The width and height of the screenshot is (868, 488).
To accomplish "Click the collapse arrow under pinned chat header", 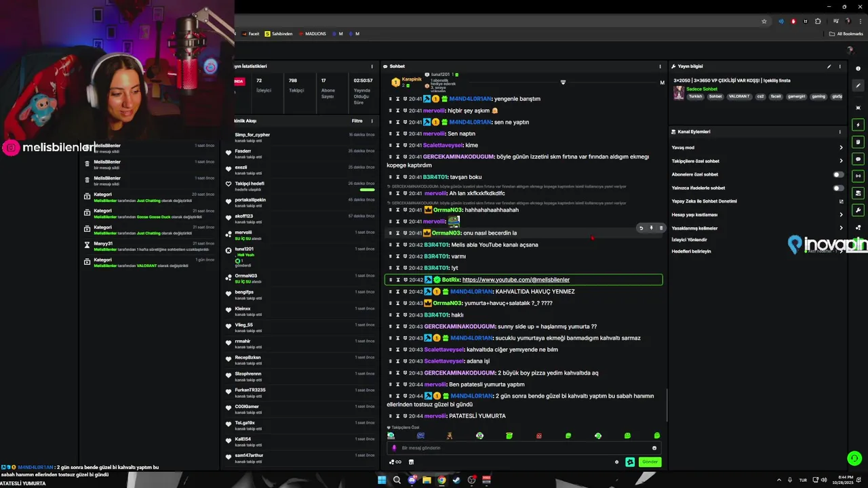I will click(563, 82).
